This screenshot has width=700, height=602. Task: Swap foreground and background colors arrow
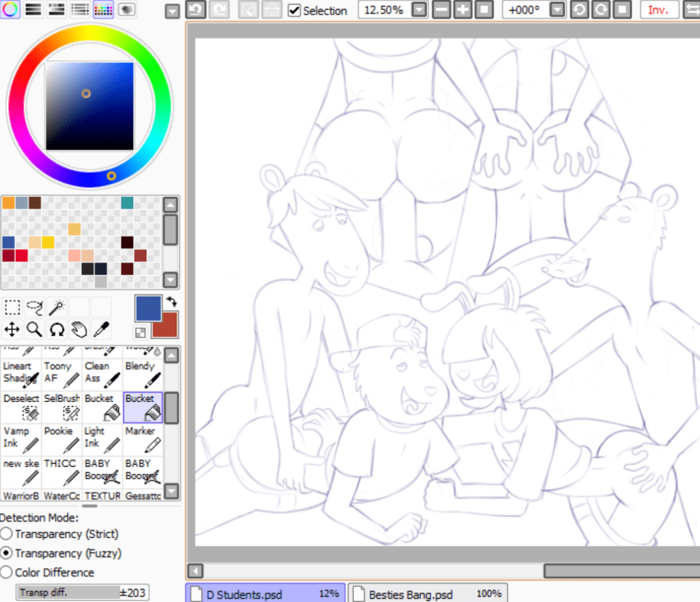171,302
